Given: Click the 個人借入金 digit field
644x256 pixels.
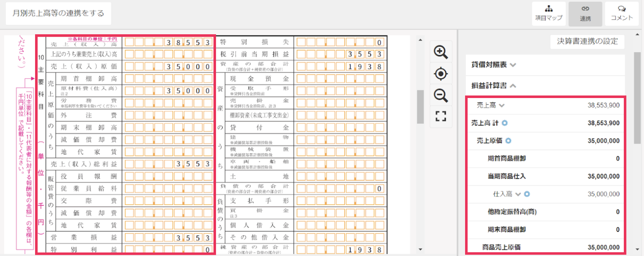Looking at the screenshot, I should (340, 225).
